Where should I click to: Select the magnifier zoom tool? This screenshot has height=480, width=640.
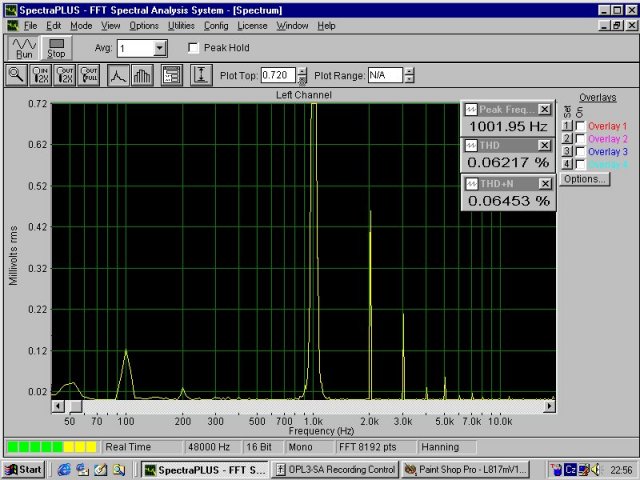(16, 75)
